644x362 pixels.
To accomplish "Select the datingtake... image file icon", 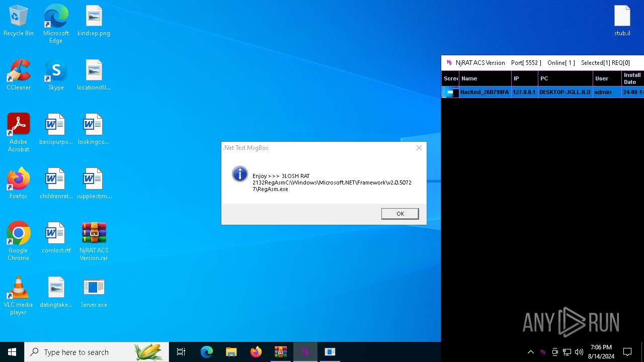I will click(x=56, y=292).
